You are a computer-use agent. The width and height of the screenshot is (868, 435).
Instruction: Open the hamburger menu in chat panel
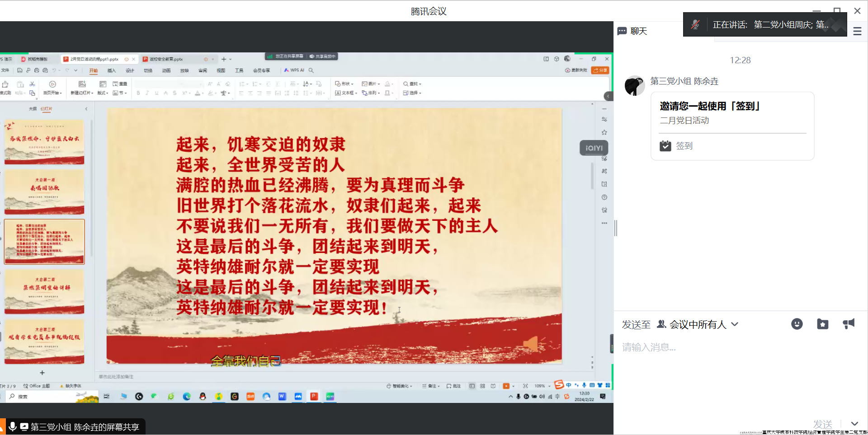tap(857, 31)
